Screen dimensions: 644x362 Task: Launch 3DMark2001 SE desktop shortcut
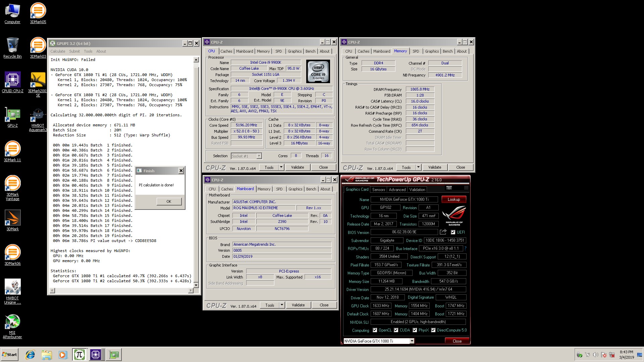coord(38,84)
